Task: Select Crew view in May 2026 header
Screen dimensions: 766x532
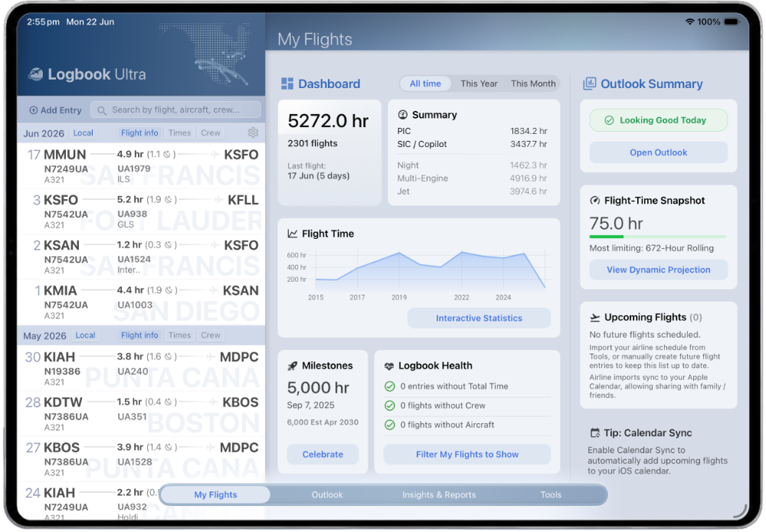Action: 211,335
